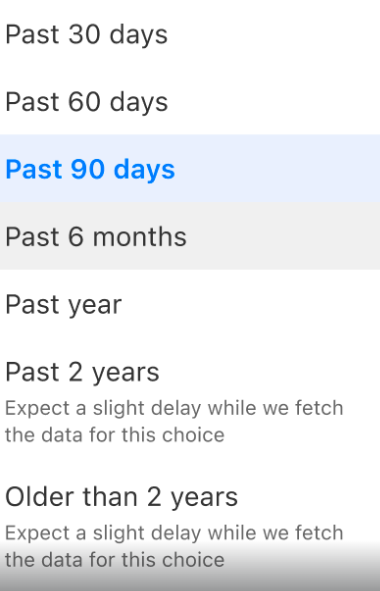380x591 pixels.
Task: Select the Past 30 days option
Action: click(x=190, y=34)
